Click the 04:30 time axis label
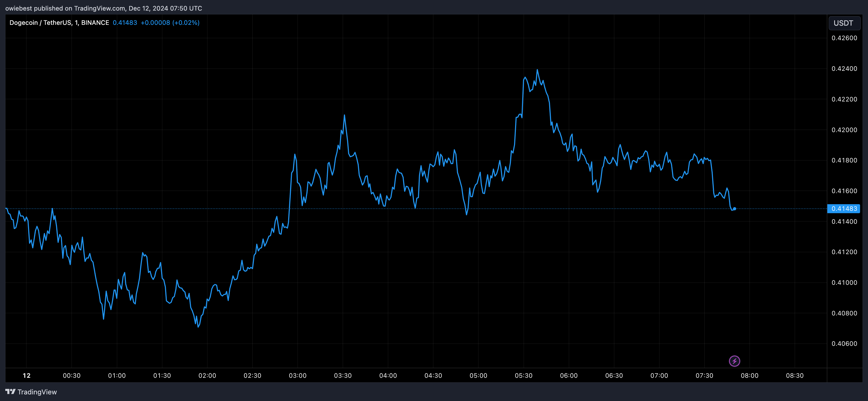 coord(433,375)
